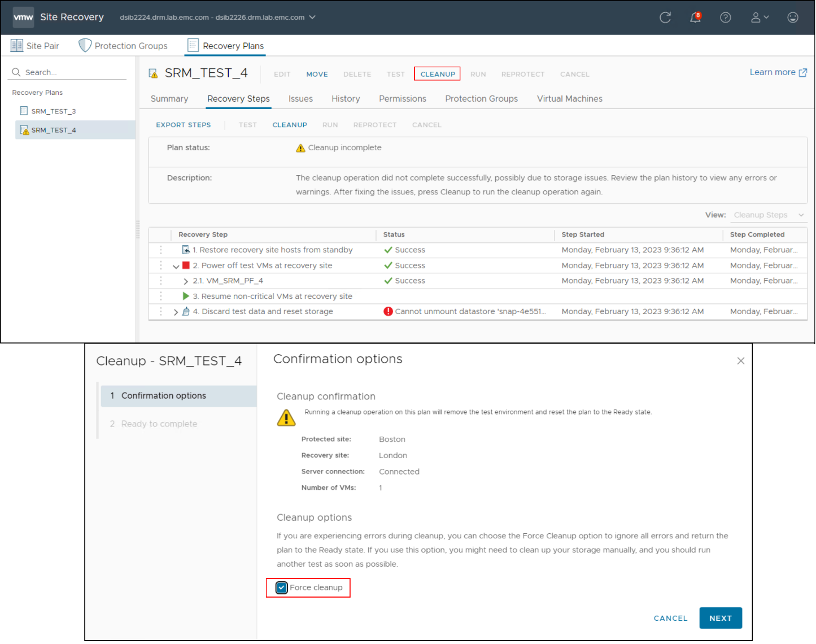Click the Site Pair icon
This screenshot has width=816, height=644.
click(17, 45)
